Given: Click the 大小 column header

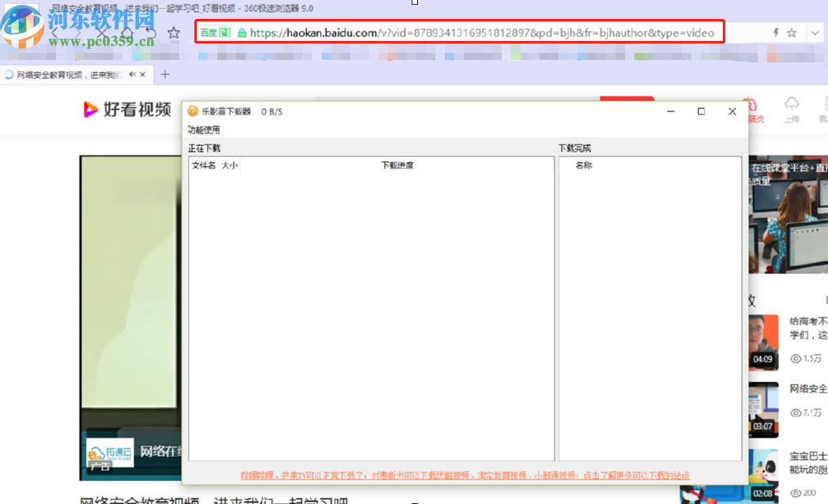Looking at the screenshot, I should 229,165.
